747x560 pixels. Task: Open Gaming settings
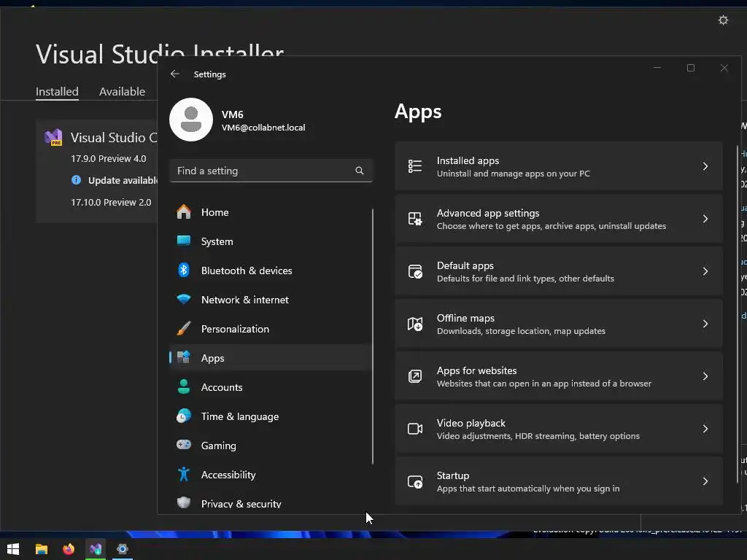tap(271, 446)
